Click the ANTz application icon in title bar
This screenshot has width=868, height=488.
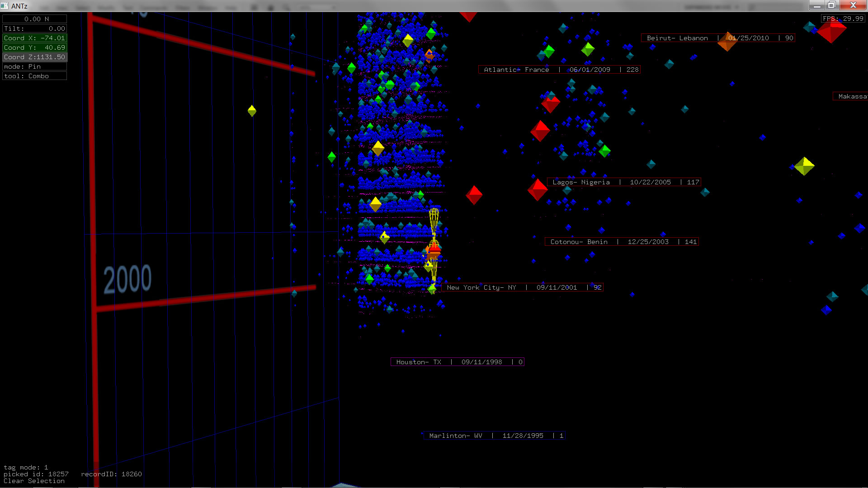(x=5, y=6)
